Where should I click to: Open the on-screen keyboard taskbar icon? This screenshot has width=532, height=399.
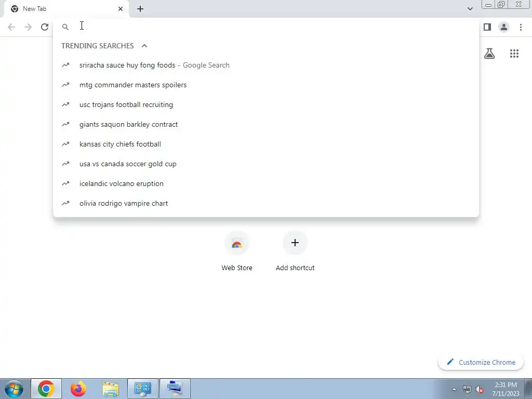tap(175, 389)
